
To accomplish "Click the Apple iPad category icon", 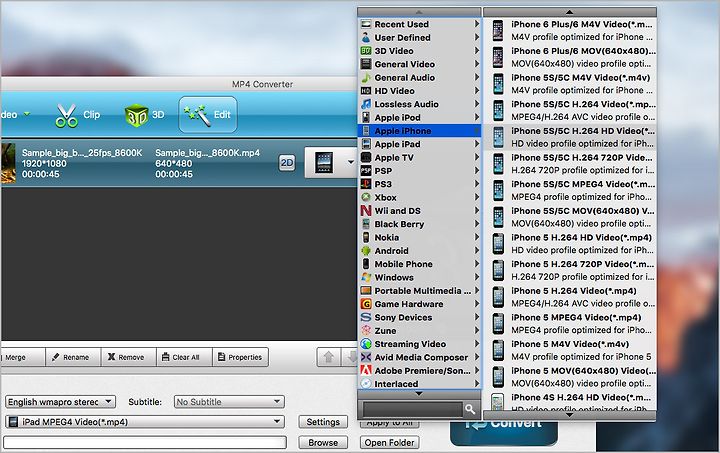I will coord(366,144).
